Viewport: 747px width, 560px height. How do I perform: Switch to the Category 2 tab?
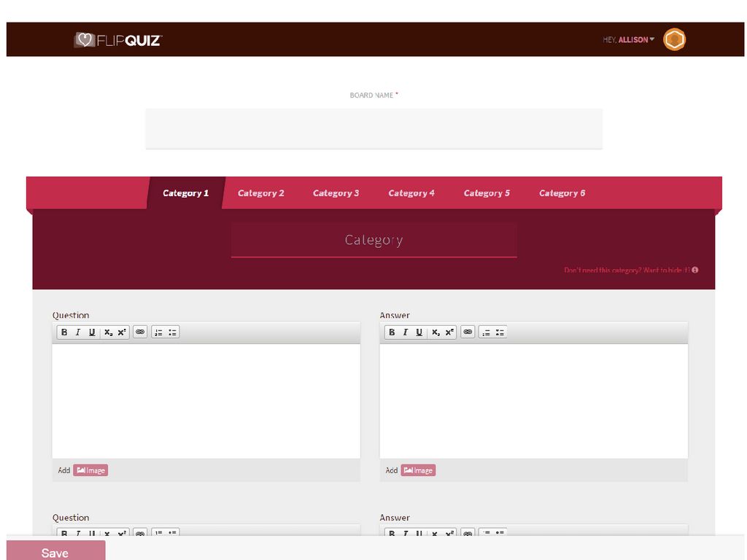click(261, 193)
